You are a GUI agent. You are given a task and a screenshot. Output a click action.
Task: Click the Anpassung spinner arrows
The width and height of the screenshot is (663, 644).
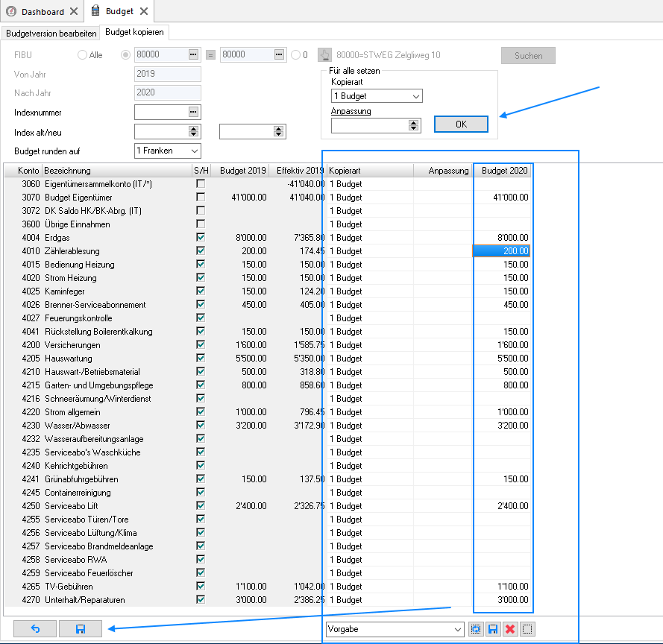click(x=413, y=125)
